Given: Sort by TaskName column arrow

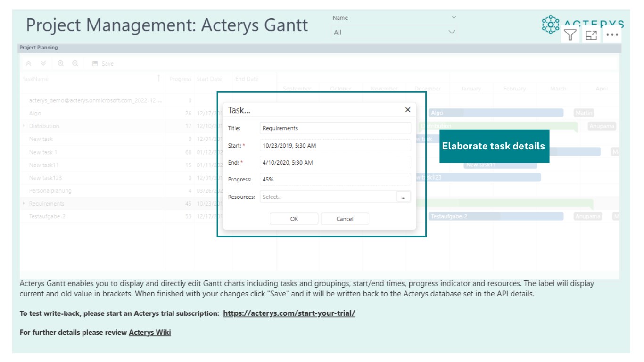Looking at the screenshot, I should 159,78.
